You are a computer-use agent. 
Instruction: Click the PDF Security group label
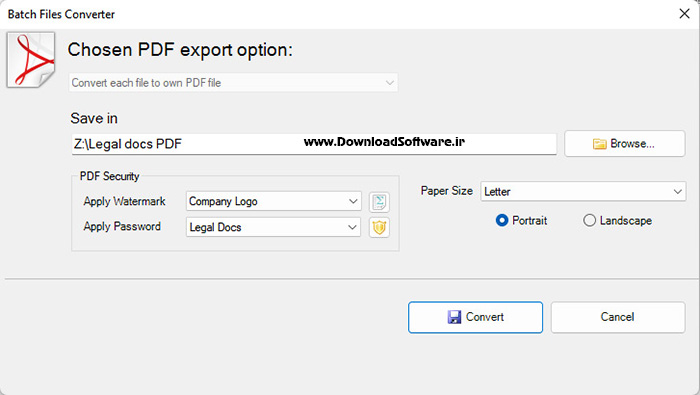coord(109,176)
